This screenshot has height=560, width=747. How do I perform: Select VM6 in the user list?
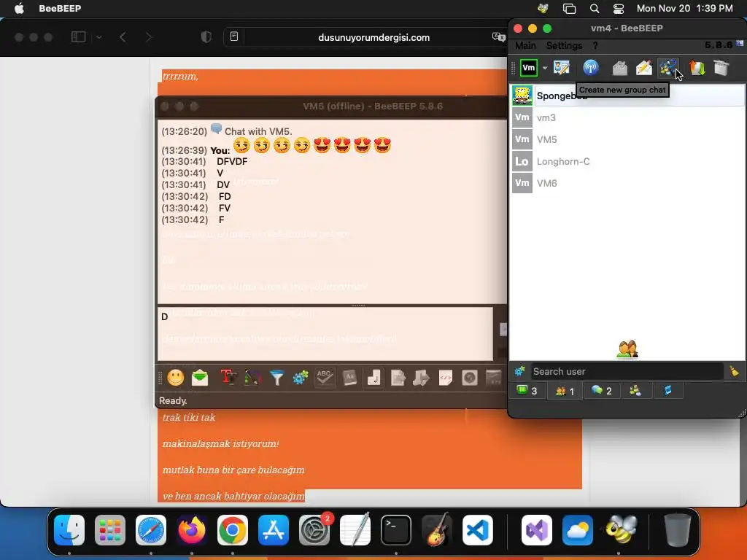click(628, 183)
